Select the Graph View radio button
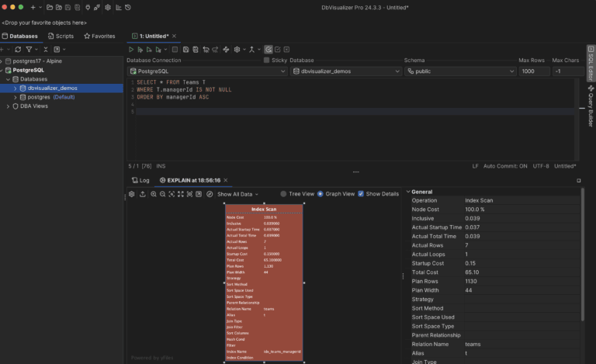Viewport: 596px width, 364px height. point(320,194)
